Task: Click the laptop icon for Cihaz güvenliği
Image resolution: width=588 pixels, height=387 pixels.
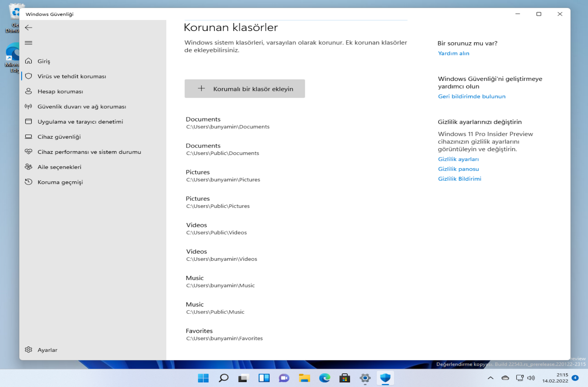Action: coord(28,136)
